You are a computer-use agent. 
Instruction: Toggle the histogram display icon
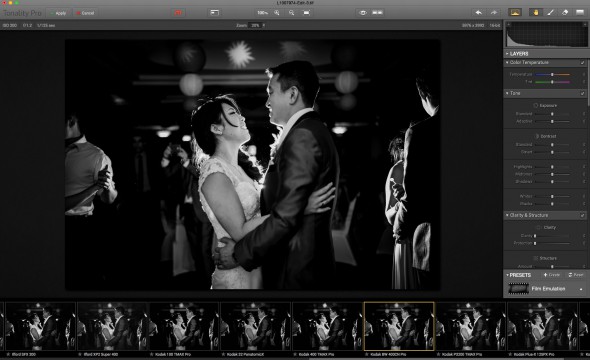(x=515, y=13)
